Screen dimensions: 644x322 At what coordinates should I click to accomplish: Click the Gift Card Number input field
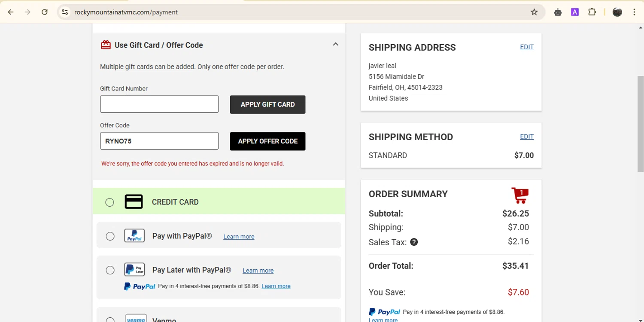pos(159,104)
